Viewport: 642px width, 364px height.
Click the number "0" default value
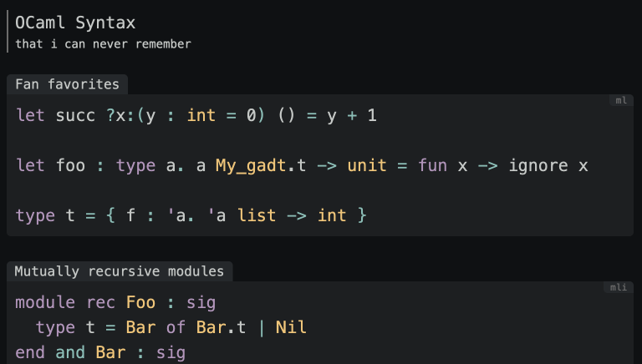pyautogui.click(x=250, y=115)
